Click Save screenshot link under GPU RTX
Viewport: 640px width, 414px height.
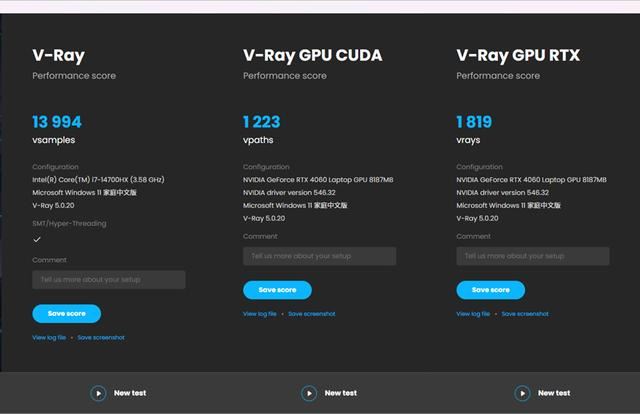525,314
